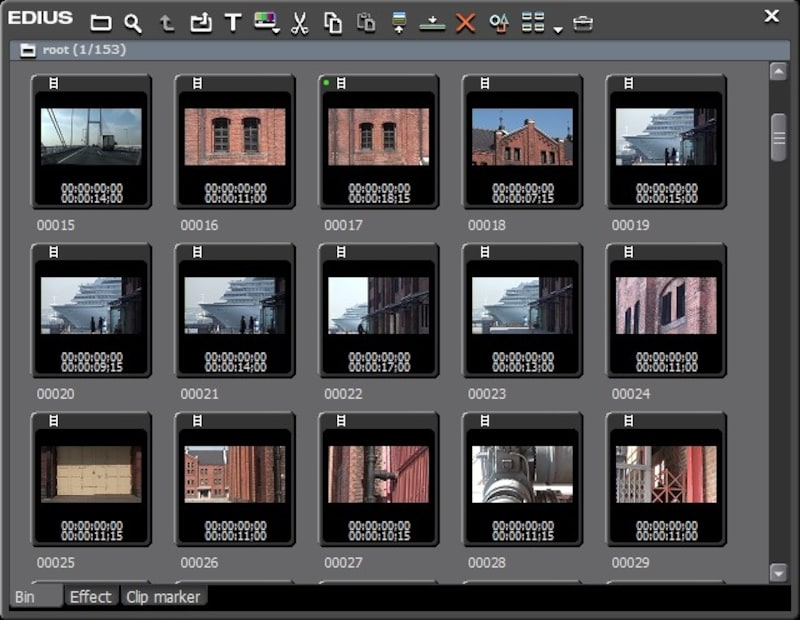Click the Add Title T icon

(233, 22)
